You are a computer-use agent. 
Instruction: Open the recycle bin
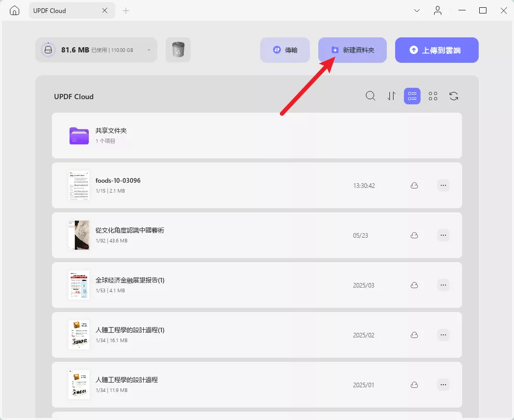coord(178,50)
